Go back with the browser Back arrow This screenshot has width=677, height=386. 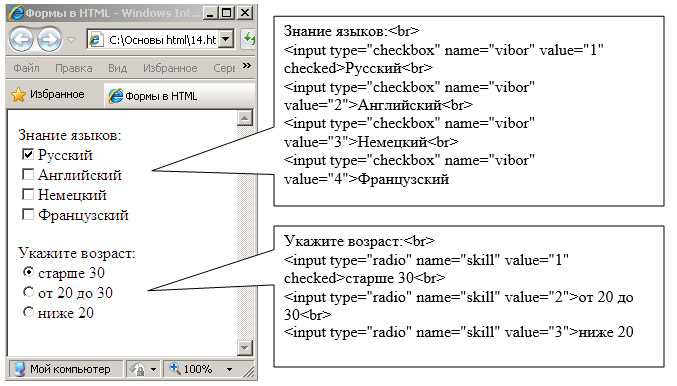point(21,39)
